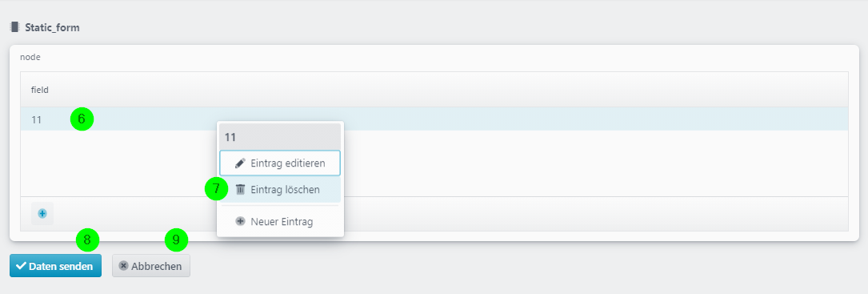Click the green marker numbered 8
Screen dimensions: 868x294
(87, 240)
